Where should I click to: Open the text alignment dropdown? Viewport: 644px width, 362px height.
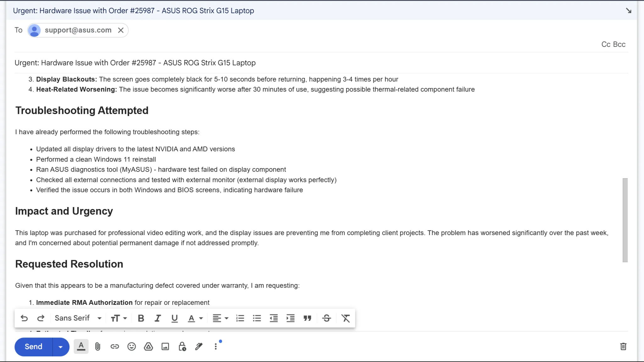220,318
